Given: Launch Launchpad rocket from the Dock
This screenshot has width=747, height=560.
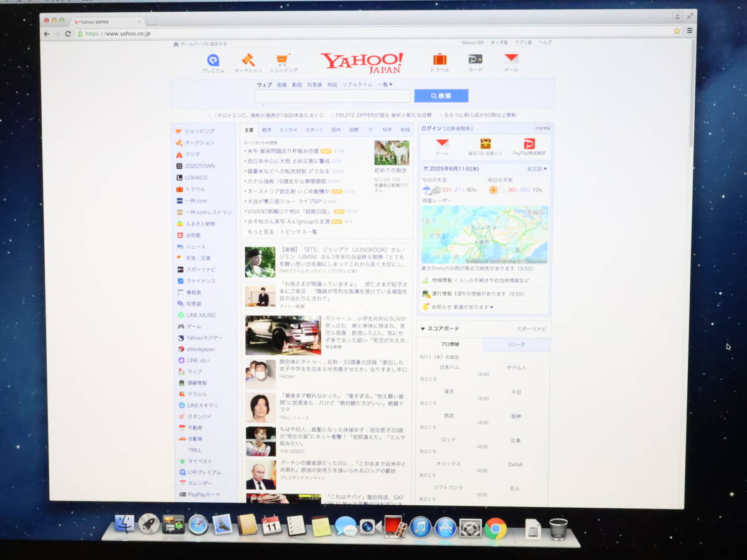Looking at the screenshot, I should tap(149, 524).
